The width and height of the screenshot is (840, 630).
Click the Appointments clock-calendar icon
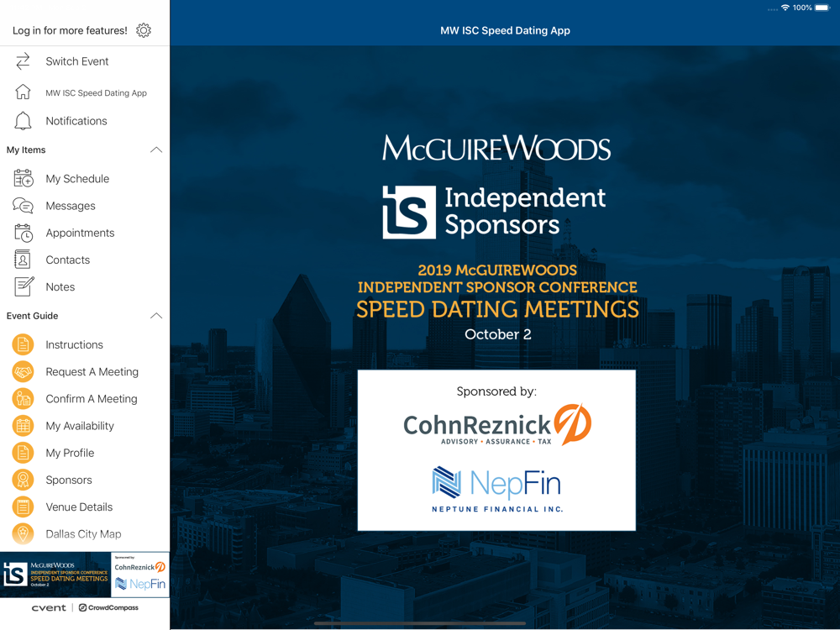[23, 233]
